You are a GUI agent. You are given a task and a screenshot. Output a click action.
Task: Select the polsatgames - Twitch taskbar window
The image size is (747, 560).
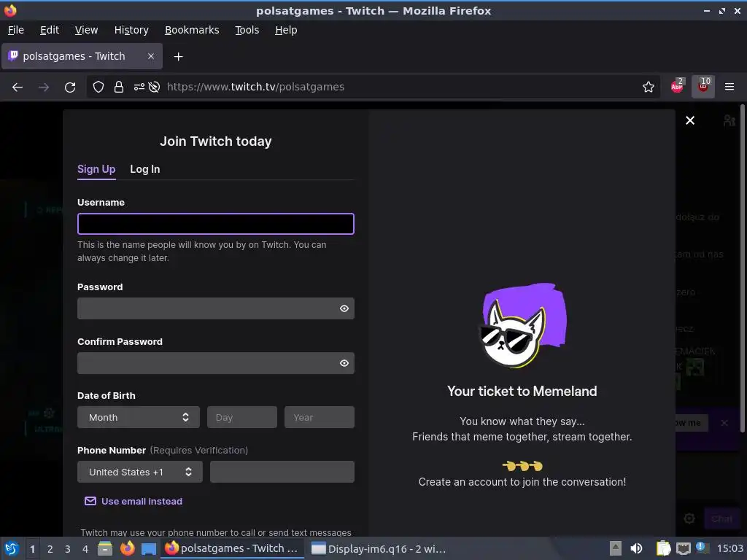[231, 548]
